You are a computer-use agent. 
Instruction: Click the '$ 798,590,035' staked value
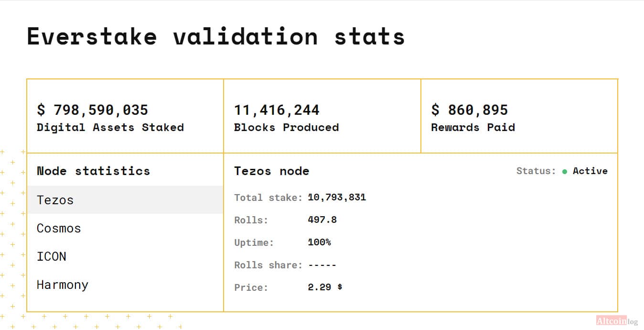point(93,110)
